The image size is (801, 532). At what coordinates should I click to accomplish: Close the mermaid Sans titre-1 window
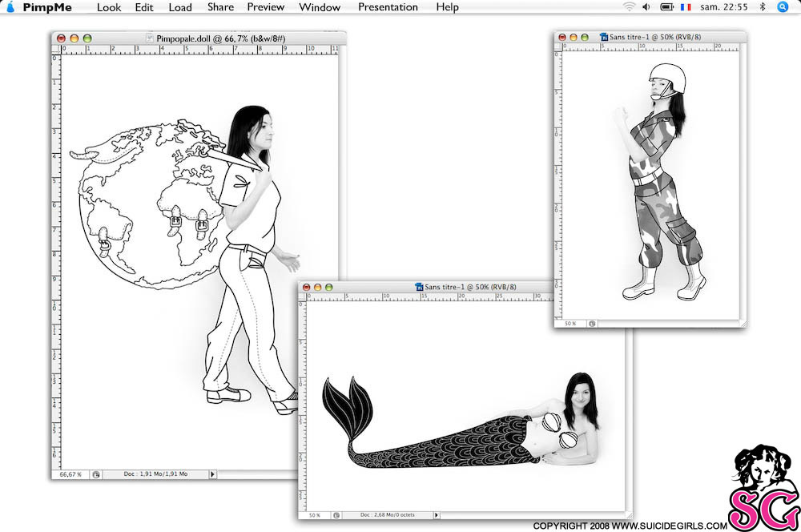pos(307,287)
